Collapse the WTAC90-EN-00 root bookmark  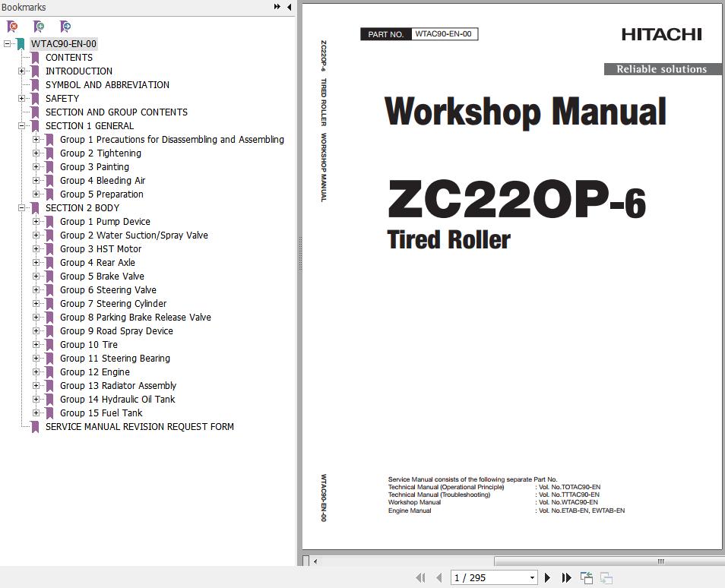point(7,44)
